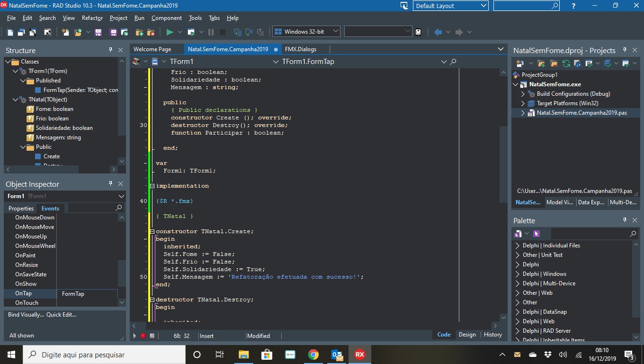
Task: Open the Default Layout dropdown
Action: click(483, 6)
